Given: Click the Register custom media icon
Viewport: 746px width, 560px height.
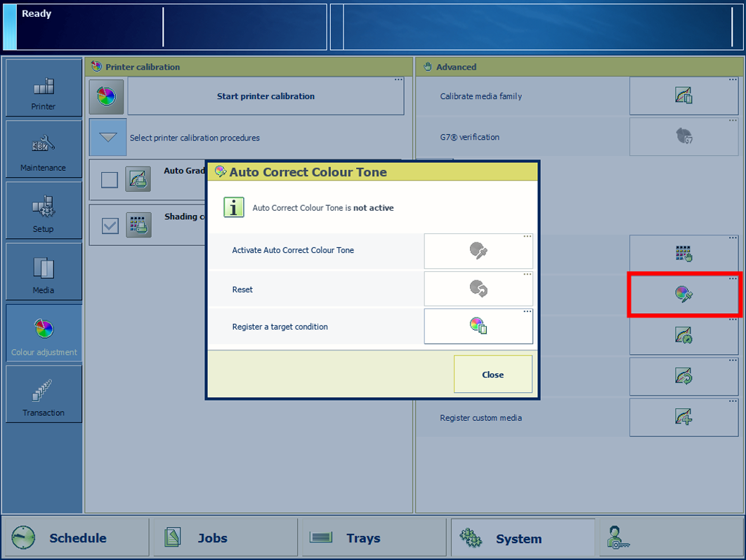Looking at the screenshot, I should point(683,417).
